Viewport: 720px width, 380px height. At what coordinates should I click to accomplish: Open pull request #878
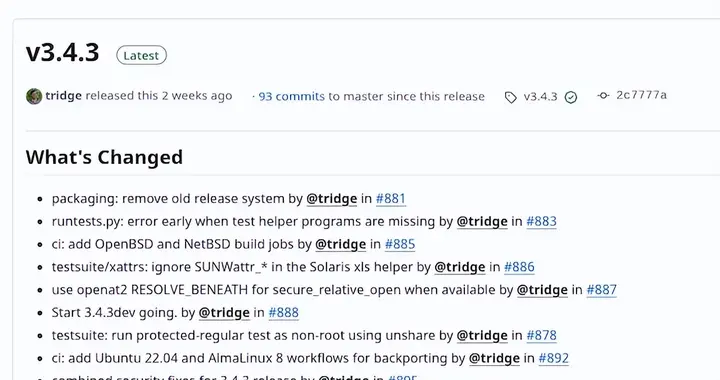(541, 335)
